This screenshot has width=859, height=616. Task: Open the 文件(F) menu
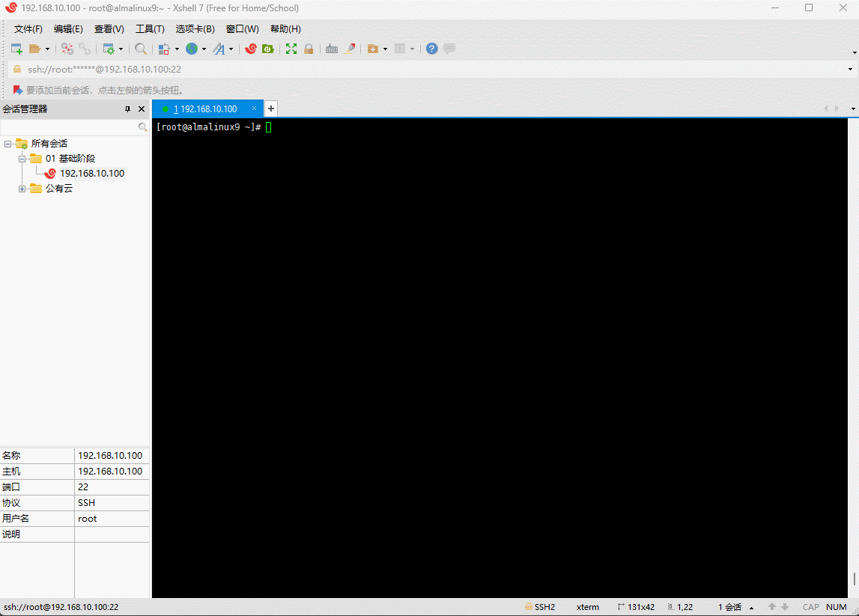[28, 29]
